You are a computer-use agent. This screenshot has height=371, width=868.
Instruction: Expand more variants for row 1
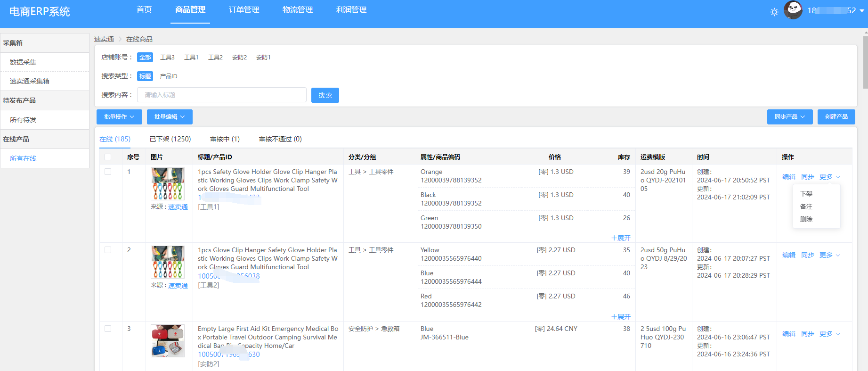click(x=621, y=238)
